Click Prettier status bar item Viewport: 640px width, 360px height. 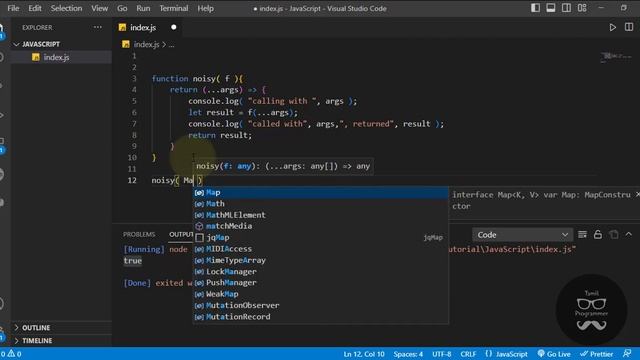[x=597, y=354]
